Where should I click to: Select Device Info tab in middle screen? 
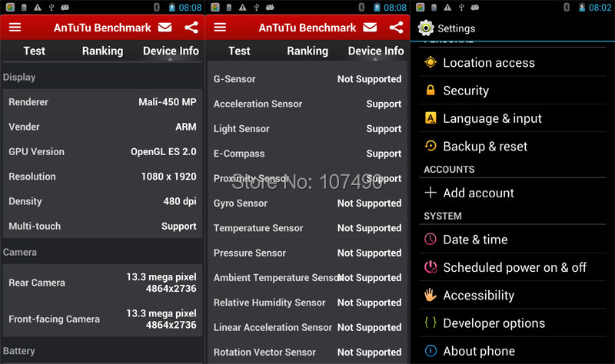pyautogui.click(x=376, y=51)
